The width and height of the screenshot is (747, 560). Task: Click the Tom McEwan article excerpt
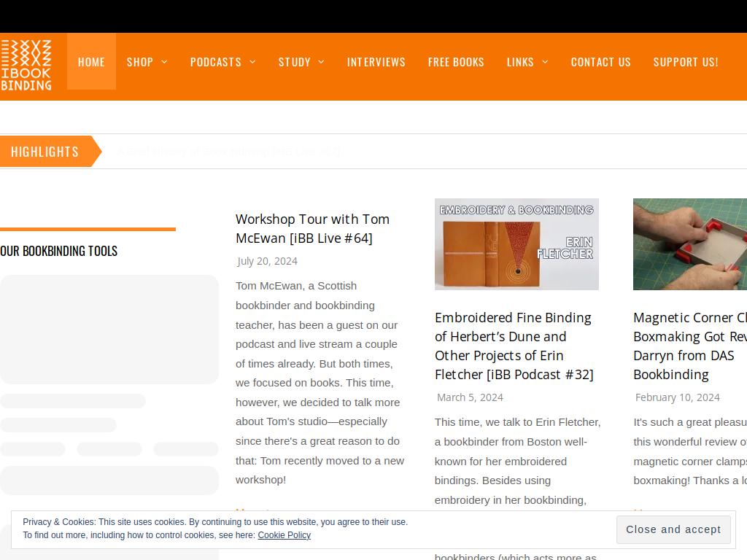[320, 383]
